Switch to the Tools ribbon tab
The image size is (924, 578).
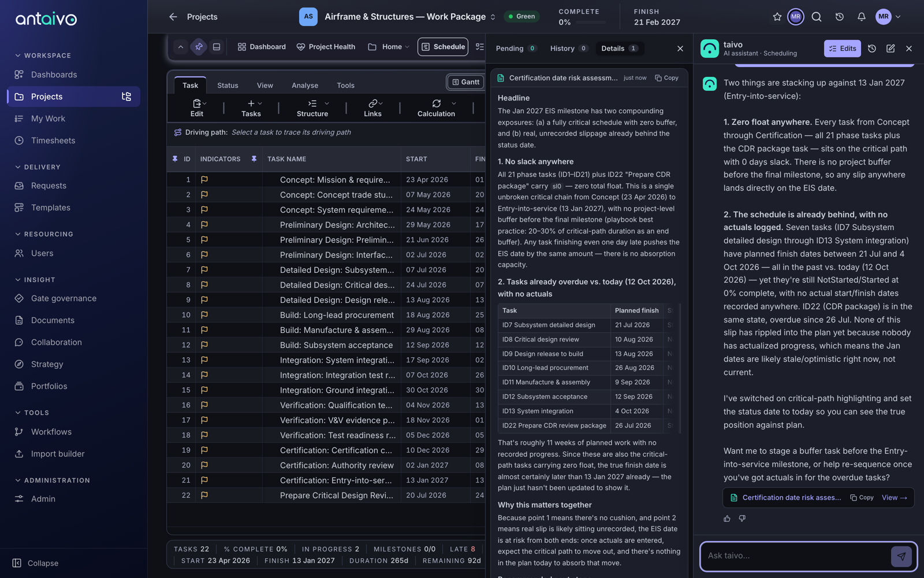tap(346, 86)
